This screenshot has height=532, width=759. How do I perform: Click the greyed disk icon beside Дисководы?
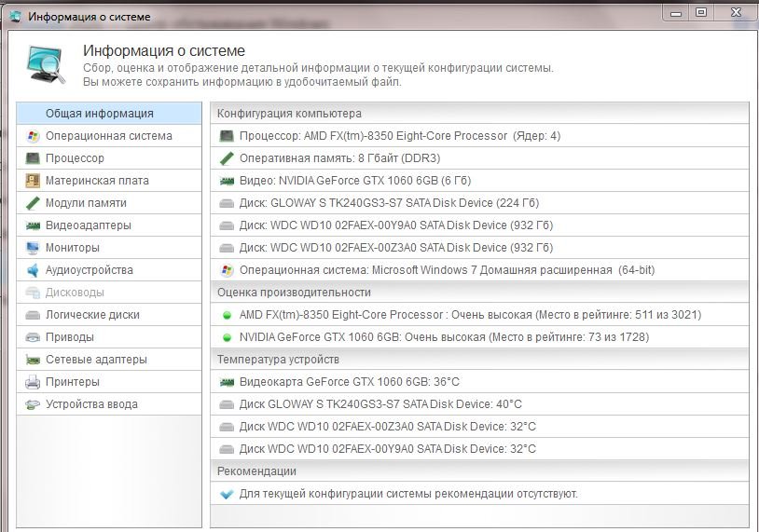(33, 293)
